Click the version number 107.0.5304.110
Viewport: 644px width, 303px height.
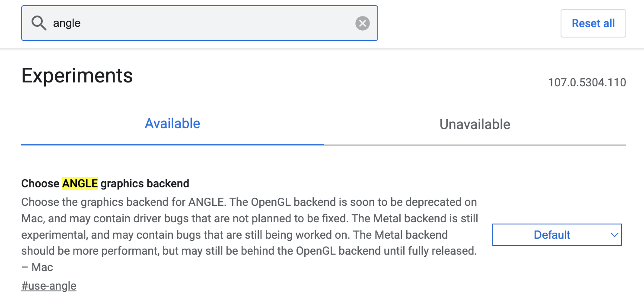pos(587,82)
